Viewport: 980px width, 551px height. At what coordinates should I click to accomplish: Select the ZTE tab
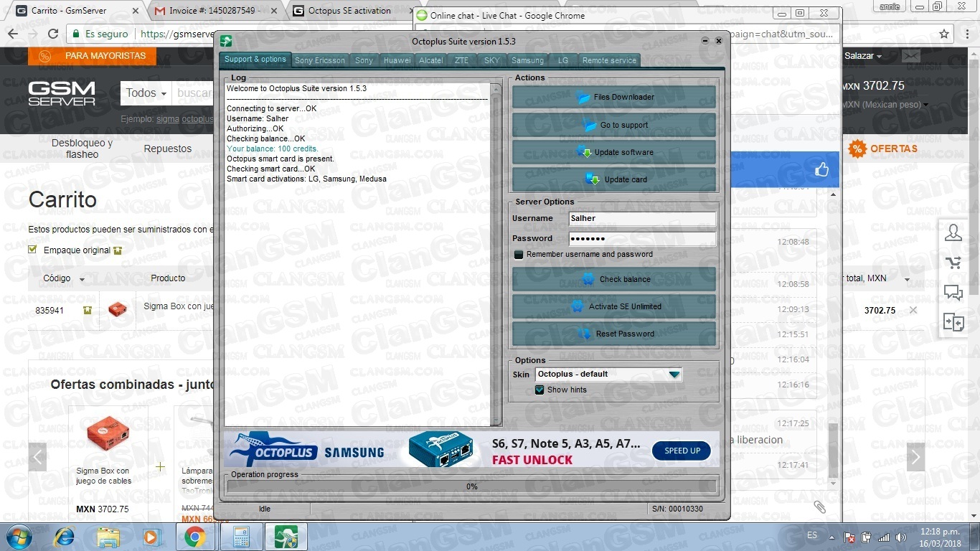(x=461, y=60)
